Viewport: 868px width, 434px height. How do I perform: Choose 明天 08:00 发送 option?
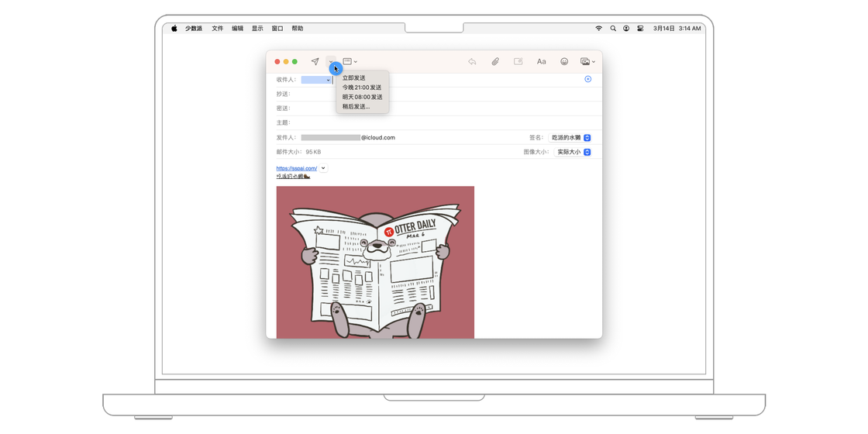point(362,97)
